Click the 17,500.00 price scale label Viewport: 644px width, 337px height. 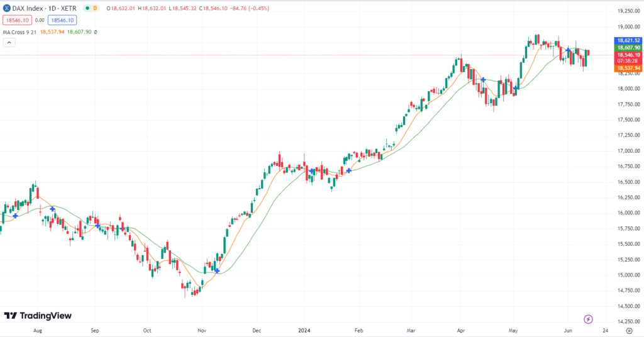tap(629, 120)
